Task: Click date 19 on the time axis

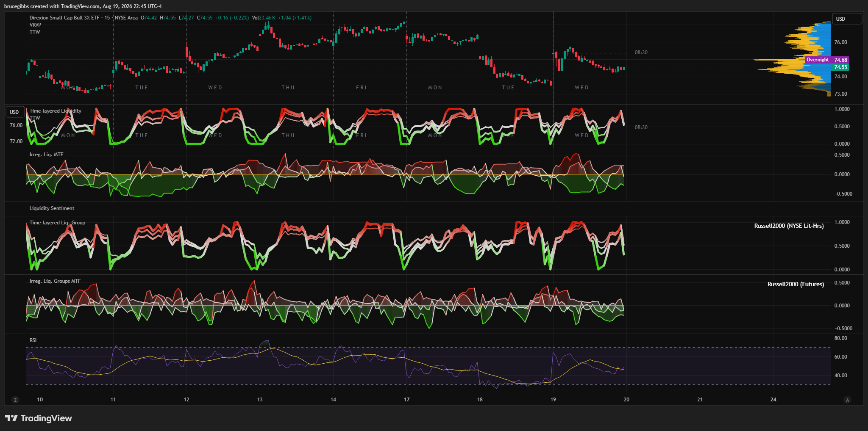Action: click(553, 400)
